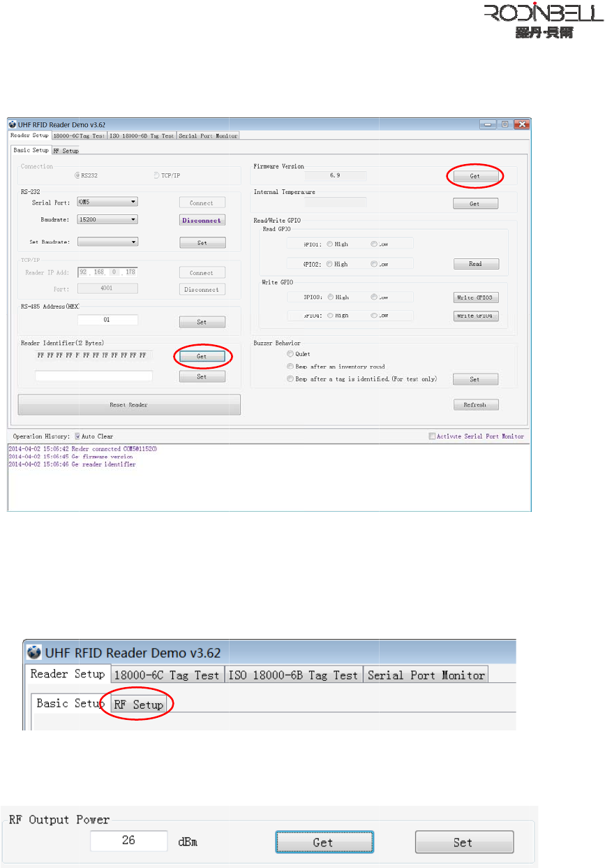Toggle the Auto Clear checkbox
This screenshot has height=868, width=605.
77,436
